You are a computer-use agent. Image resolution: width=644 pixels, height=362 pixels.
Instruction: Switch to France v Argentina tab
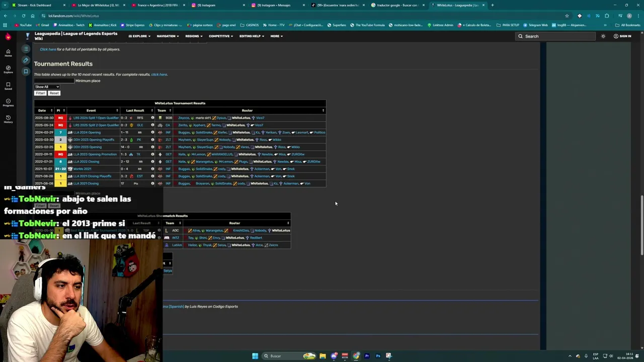point(157,5)
